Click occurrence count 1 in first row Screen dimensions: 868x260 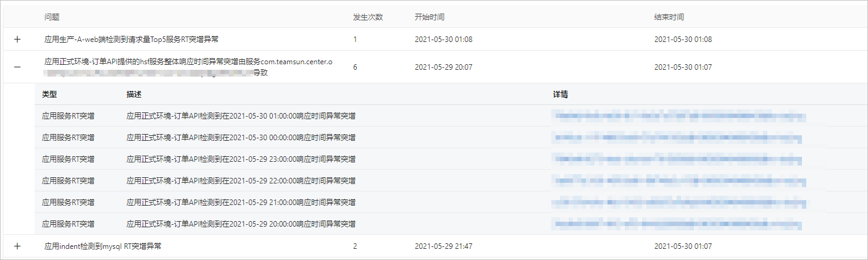tap(355, 39)
